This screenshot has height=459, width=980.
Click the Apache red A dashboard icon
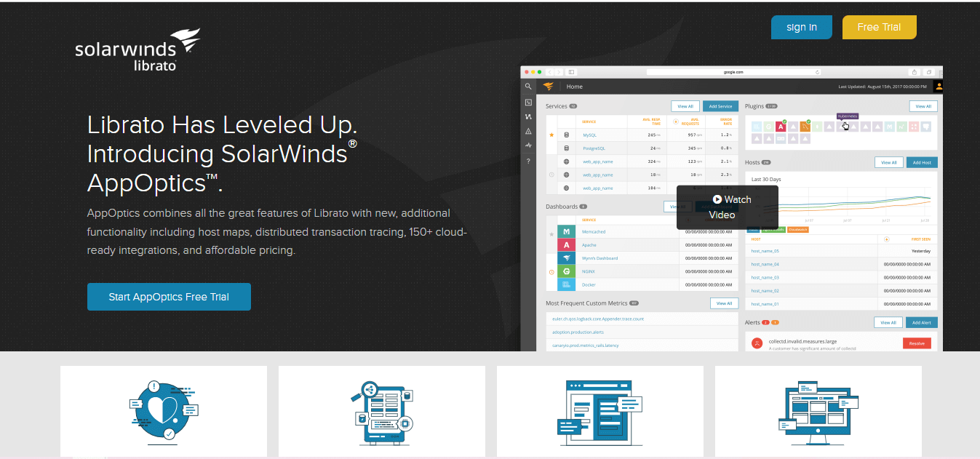pyautogui.click(x=566, y=245)
